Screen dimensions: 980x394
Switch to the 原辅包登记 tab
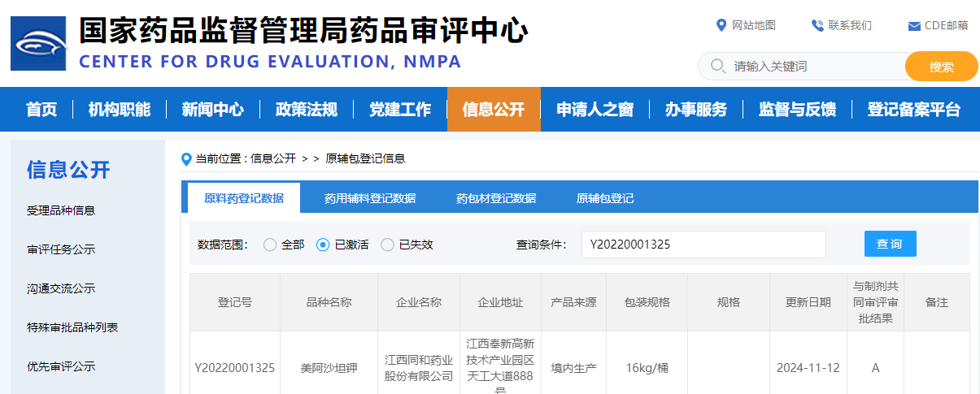605,198
